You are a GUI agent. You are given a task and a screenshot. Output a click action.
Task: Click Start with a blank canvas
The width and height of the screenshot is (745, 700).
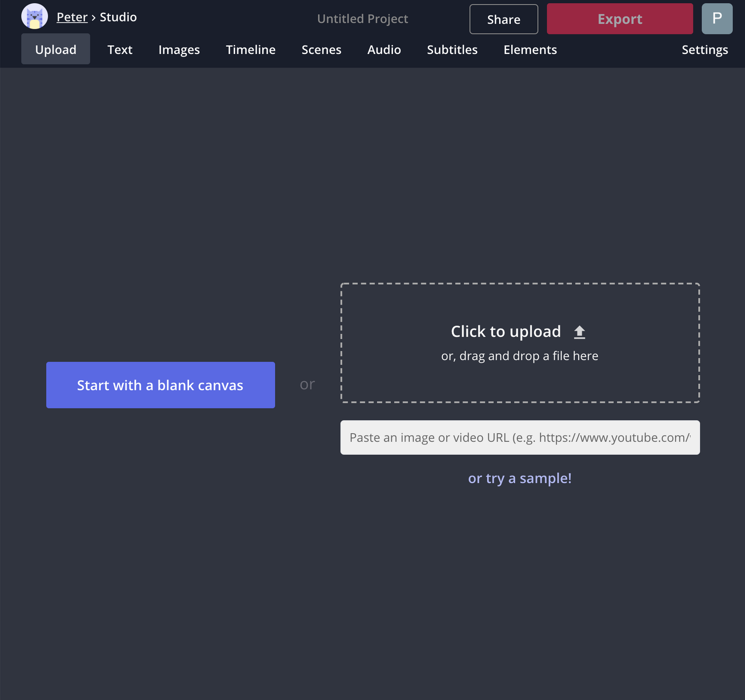(x=160, y=385)
